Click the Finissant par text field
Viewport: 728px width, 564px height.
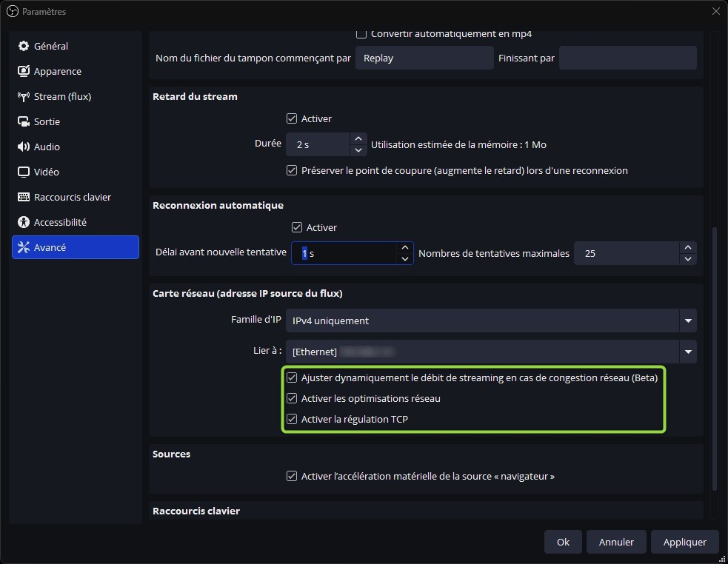(627, 58)
